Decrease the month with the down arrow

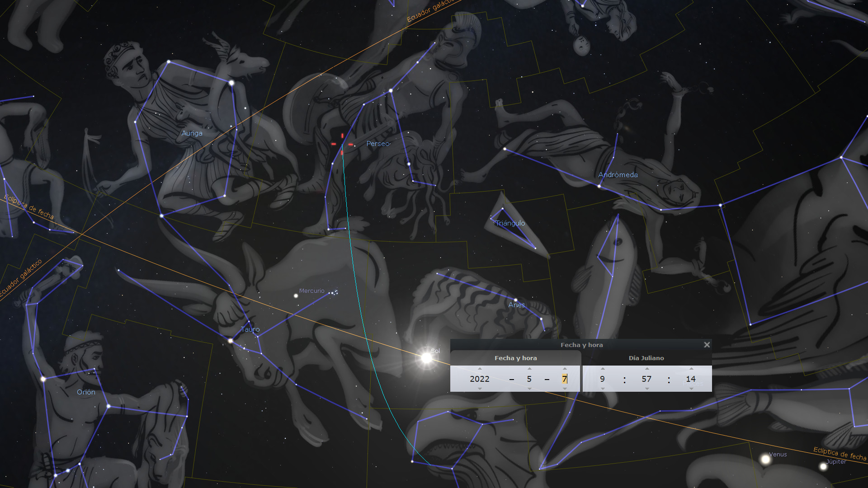pyautogui.click(x=529, y=389)
